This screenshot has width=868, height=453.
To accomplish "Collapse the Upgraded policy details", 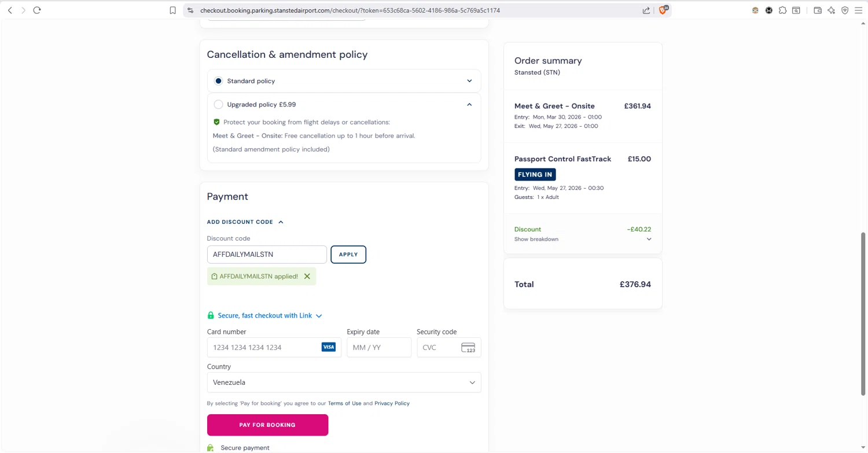I will click(469, 105).
